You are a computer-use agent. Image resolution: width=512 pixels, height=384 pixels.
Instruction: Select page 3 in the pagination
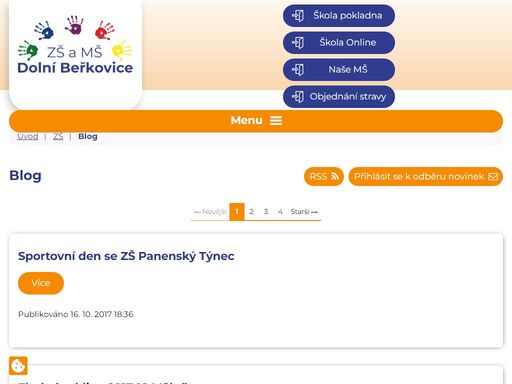(266, 212)
